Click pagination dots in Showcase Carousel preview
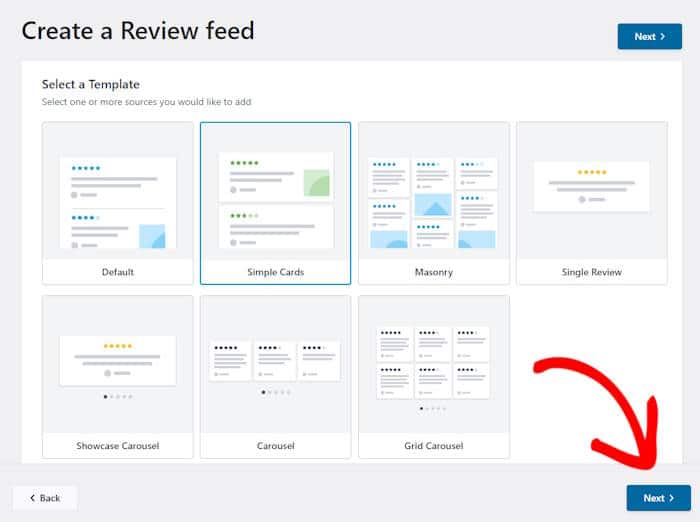This screenshot has height=522, width=700. coord(117,396)
